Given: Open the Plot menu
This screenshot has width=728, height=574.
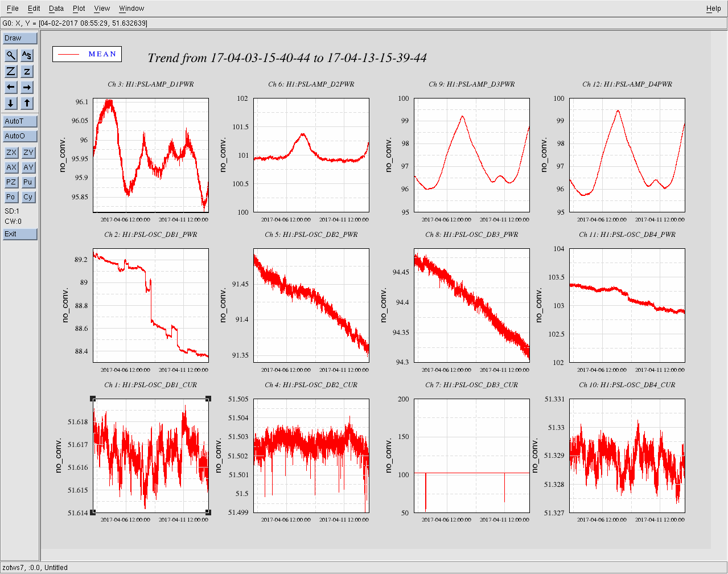Looking at the screenshot, I should pyautogui.click(x=79, y=9).
